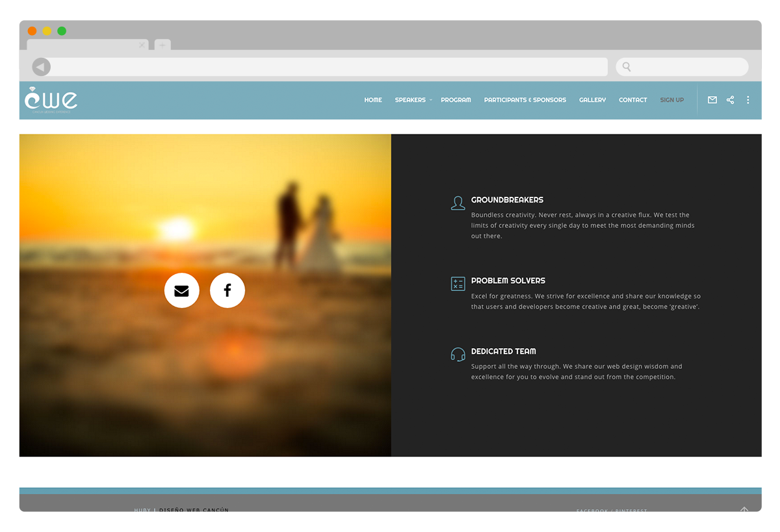Open the Speakers menu item
This screenshot has height=532, width=780.
(x=410, y=100)
